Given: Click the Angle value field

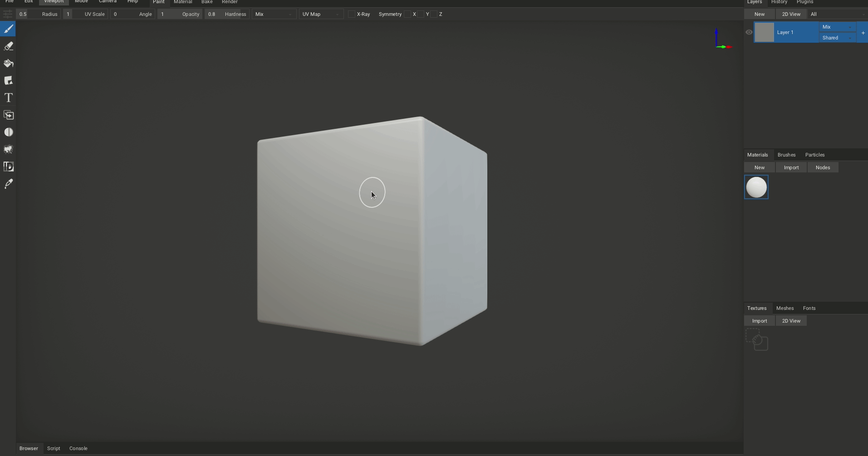Looking at the screenshot, I should [x=132, y=14].
